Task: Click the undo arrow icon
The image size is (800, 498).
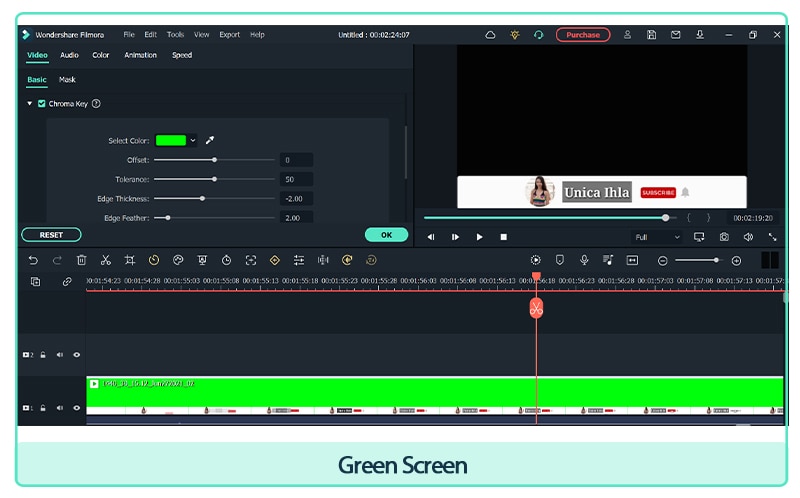Action: 33,260
